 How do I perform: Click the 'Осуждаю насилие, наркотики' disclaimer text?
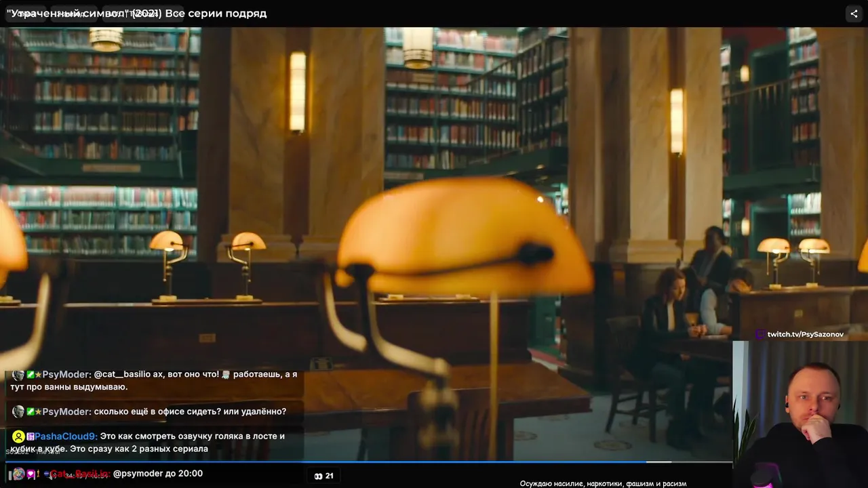603,484
